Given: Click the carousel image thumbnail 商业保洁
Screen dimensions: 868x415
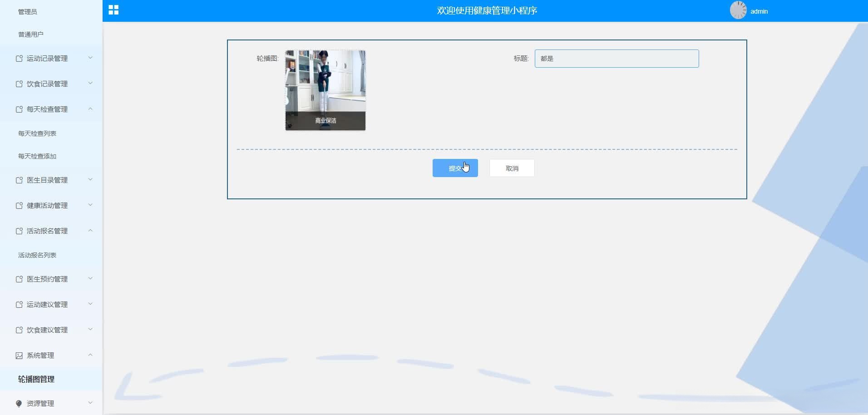Looking at the screenshot, I should 324,90.
